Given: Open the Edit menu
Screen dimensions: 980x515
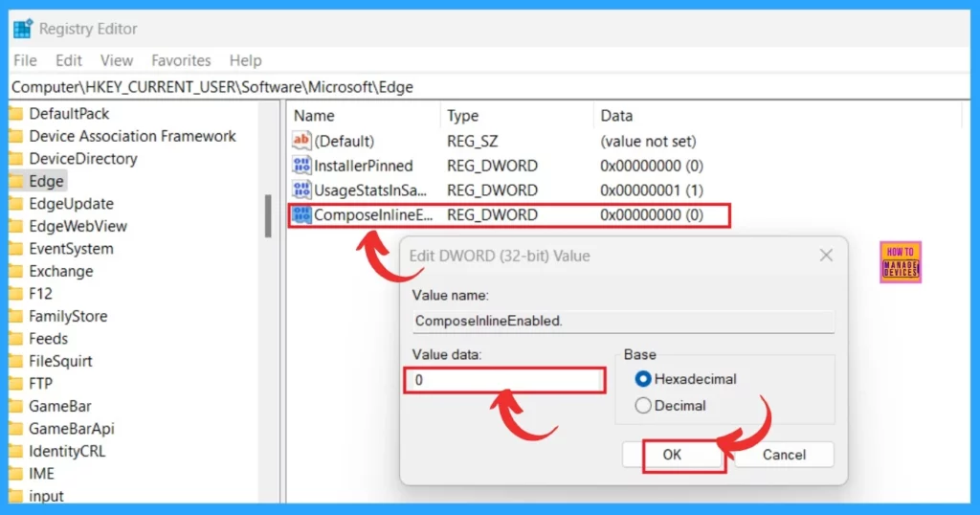Looking at the screenshot, I should click(69, 60).
